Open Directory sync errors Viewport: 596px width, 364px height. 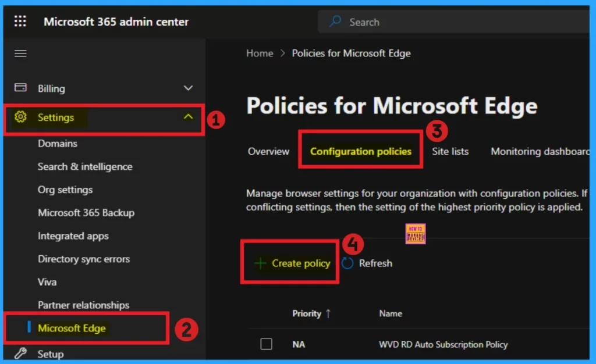[x=84, y=259]
